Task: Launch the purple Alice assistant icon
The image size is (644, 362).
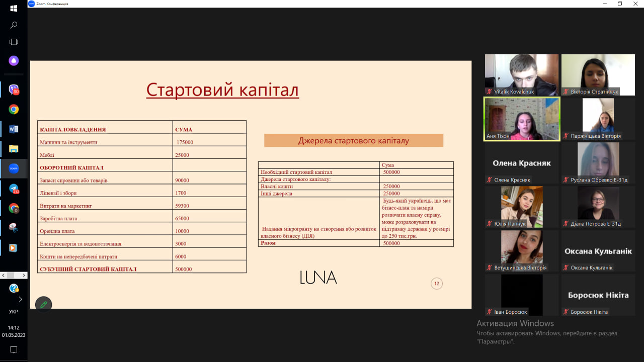Action: point(14,60)
